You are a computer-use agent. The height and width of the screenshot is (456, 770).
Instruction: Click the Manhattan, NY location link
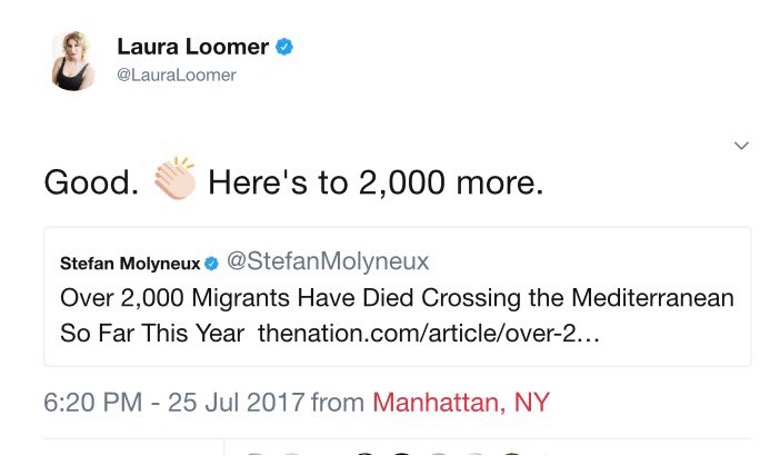point(460,403)
